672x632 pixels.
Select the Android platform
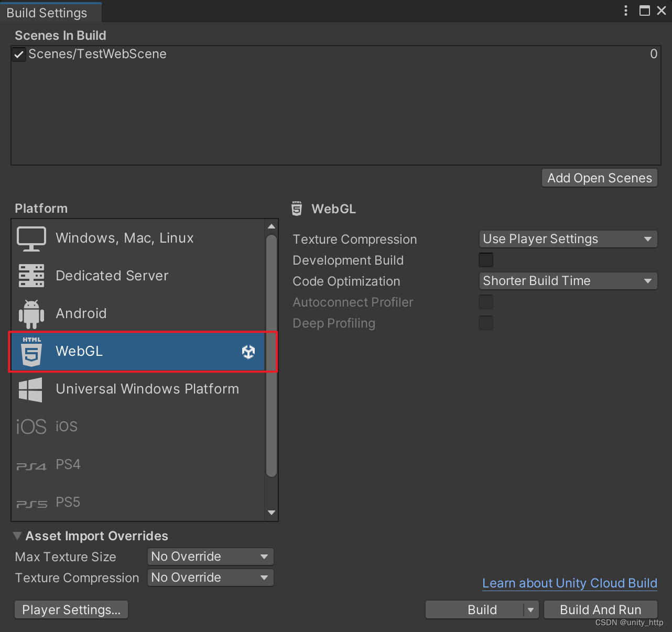[138, 314]
